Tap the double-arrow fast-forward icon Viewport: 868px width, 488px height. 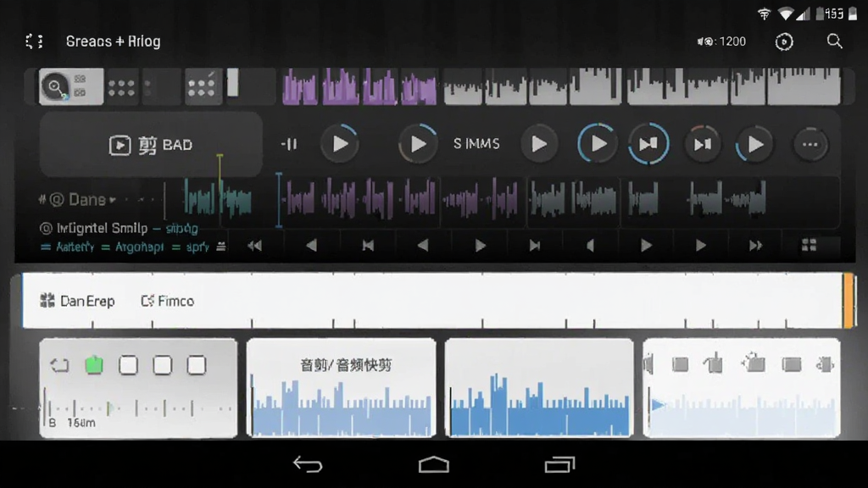(x=755, y=246)
